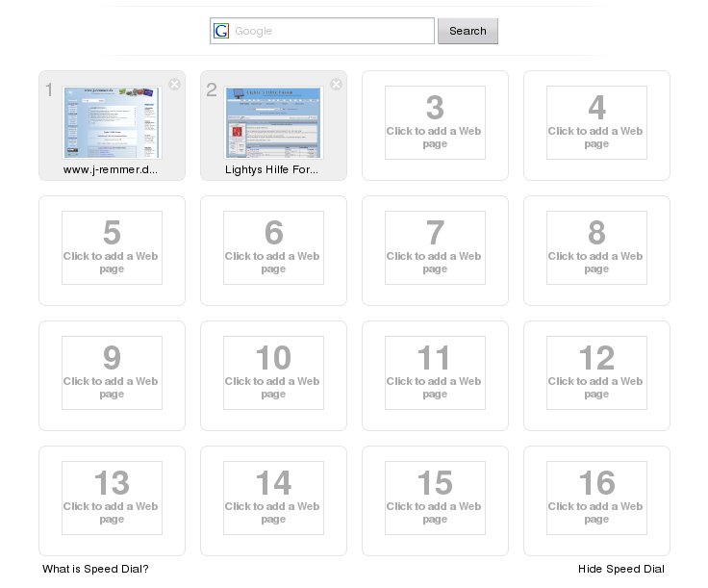Add a web page to slot 8
708x588 pixels.
597,250
